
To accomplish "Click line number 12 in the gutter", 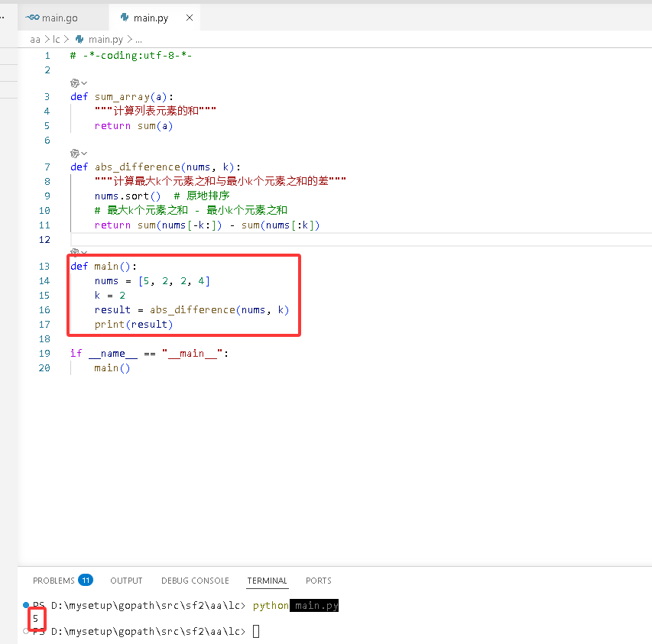I will [x=44, y=240].
